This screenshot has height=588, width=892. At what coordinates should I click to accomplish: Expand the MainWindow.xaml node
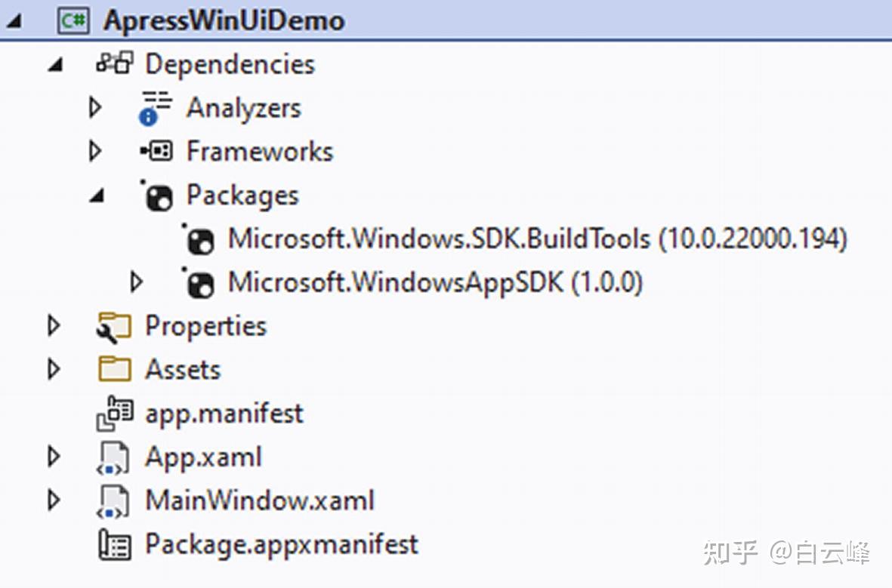(53, 500)
